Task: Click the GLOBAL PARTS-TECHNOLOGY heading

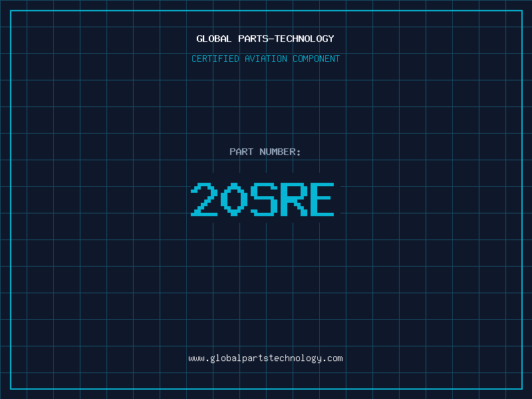Action: [x=265, y=39]
